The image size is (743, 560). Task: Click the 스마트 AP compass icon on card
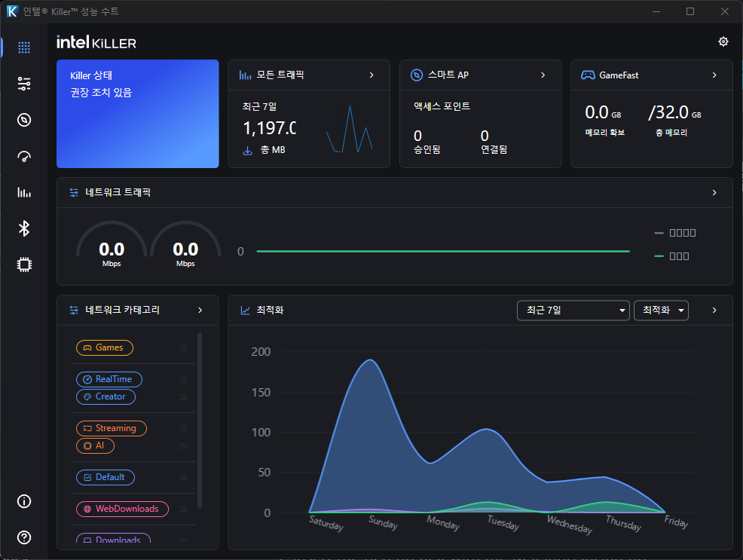tap(417, 75)
